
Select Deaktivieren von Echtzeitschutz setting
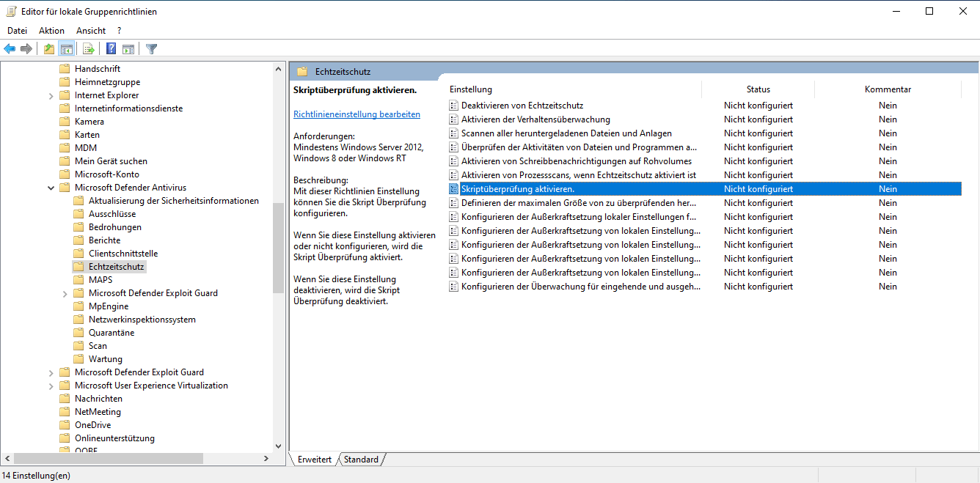[522, 106]
